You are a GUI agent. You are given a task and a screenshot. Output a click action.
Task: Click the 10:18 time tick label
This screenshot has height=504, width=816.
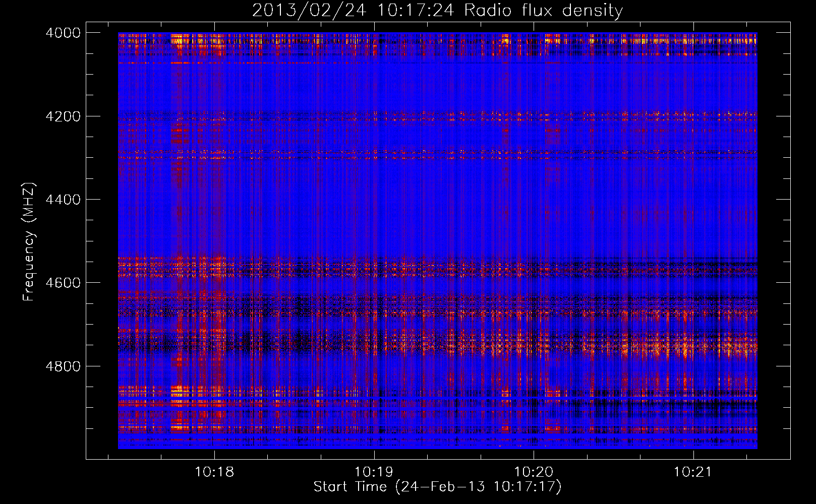coord(214,472)
